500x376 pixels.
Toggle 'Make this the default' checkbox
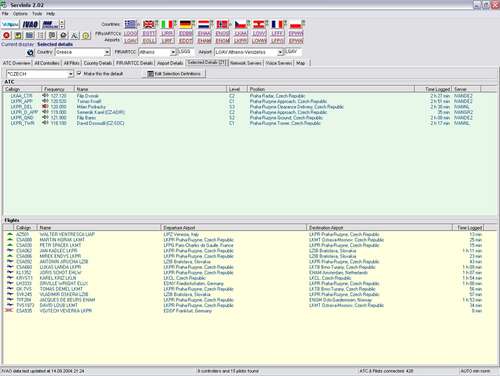[x=79, y=73]
